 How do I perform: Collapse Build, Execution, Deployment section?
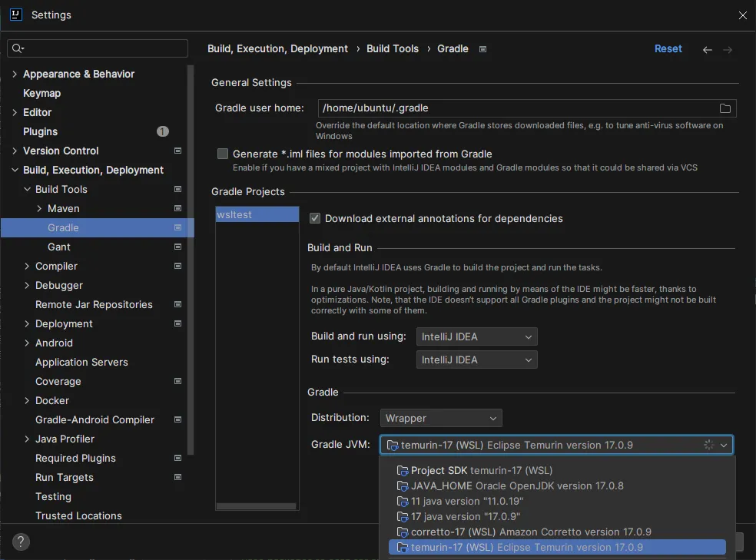[15, 170]
